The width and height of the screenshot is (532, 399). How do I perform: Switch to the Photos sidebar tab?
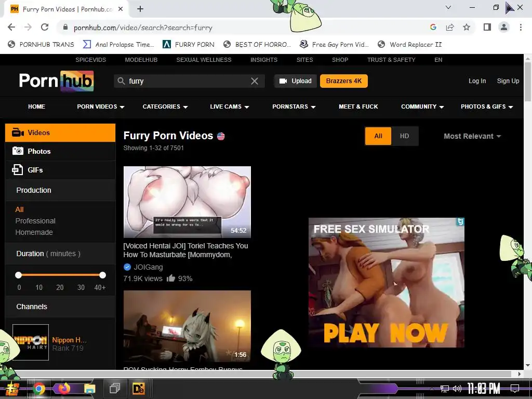(x=60, y=151)
